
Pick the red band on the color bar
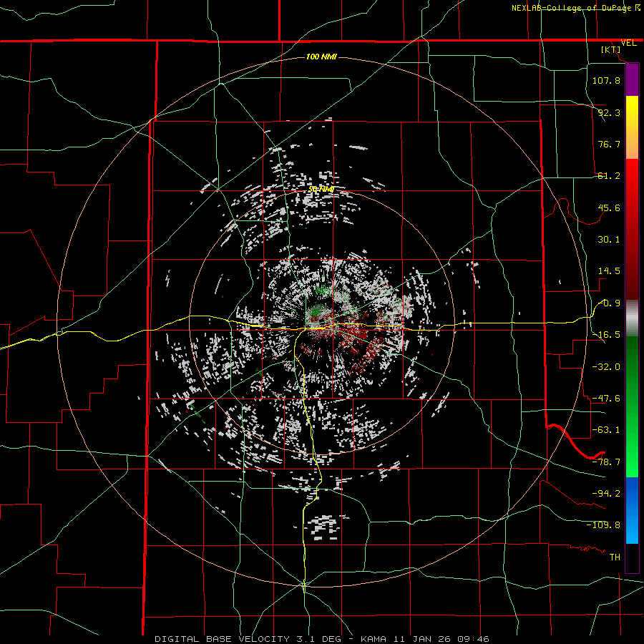[632, 229]
